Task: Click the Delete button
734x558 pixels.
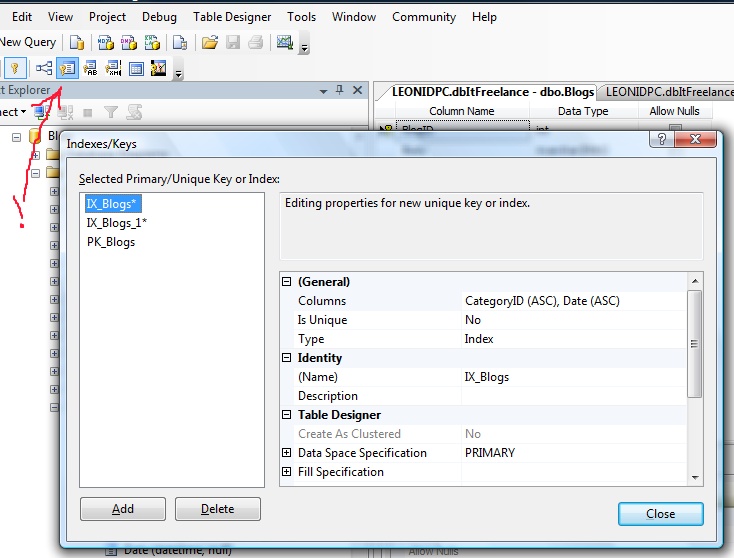Action: [218, 509]
